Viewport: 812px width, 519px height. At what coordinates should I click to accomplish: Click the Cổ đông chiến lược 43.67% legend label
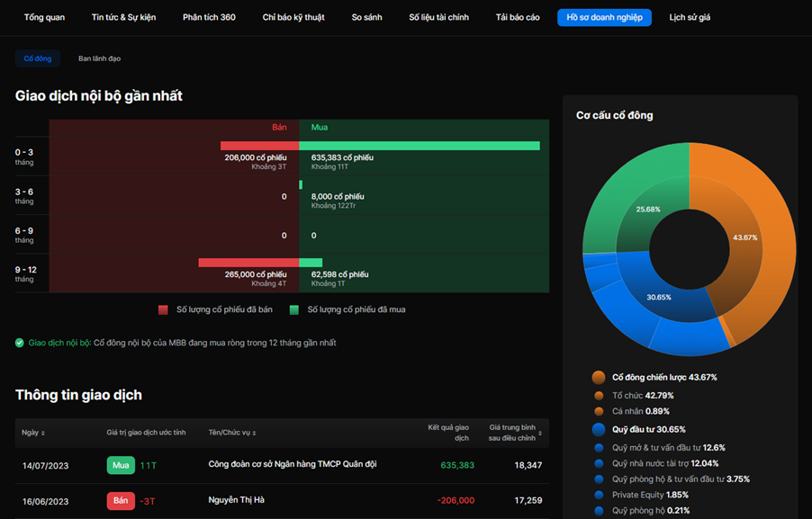[x=664, y=377]
